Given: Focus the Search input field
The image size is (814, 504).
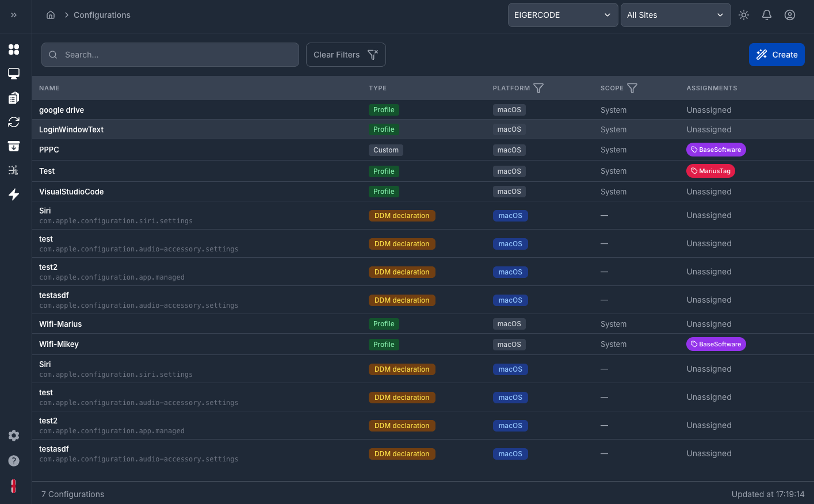Looking at the screenshot, I should tap(170, 55).
